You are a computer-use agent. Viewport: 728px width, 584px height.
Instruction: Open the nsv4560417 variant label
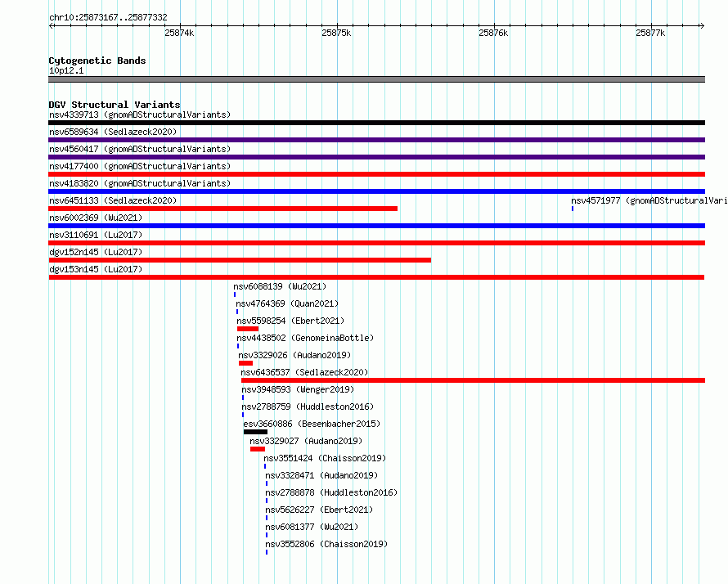click(140, 149)
